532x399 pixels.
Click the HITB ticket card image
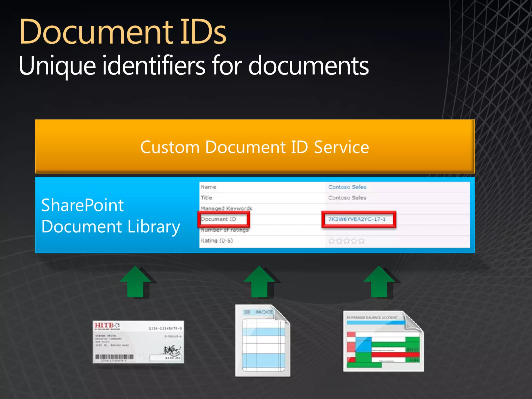138,342
